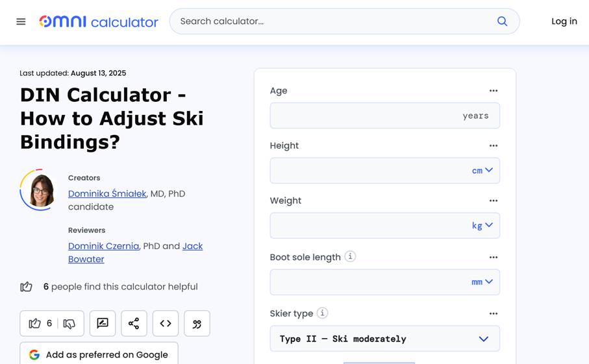Screen dimensions: 589x364
Task: Click the share icon button
Action: tap(134, 323)
